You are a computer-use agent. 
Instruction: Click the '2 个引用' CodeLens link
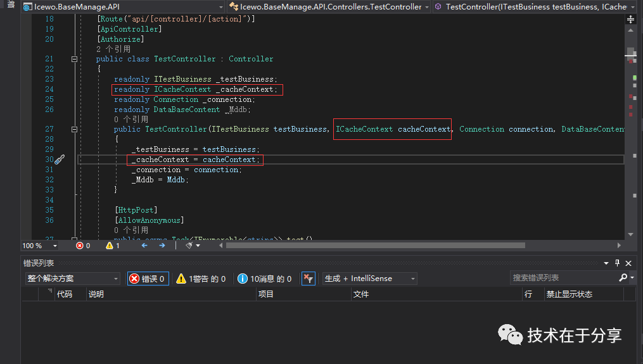[113, 49]
